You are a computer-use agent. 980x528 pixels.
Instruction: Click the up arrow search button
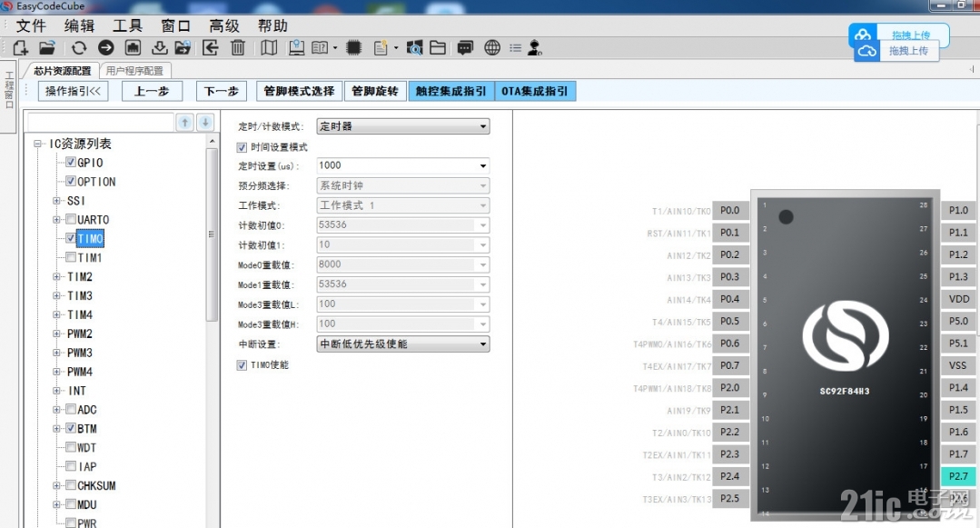pos(185,123)
